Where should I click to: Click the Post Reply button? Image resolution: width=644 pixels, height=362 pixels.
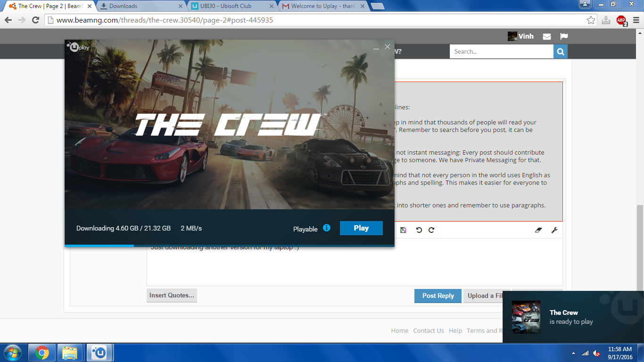click(x=438, y=296)
